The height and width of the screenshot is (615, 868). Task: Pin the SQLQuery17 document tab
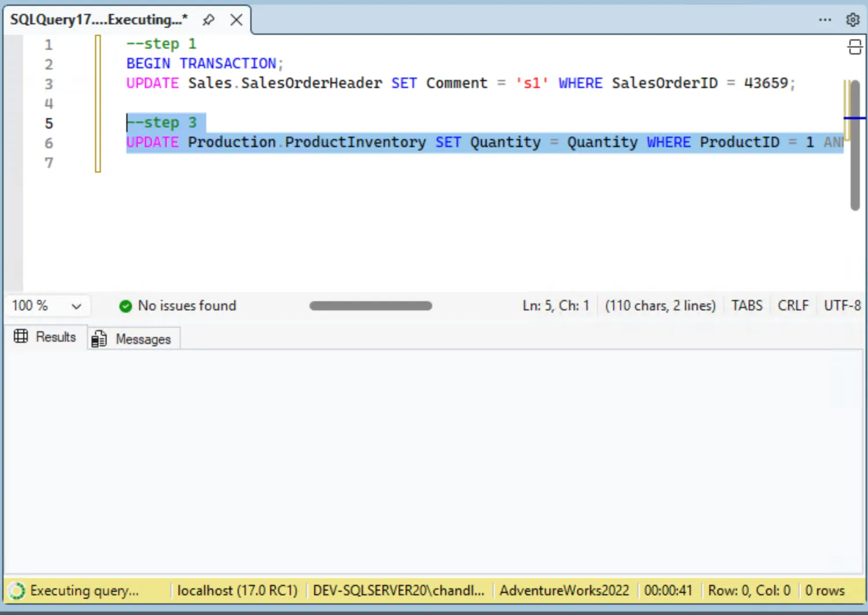tap(209, 20)
